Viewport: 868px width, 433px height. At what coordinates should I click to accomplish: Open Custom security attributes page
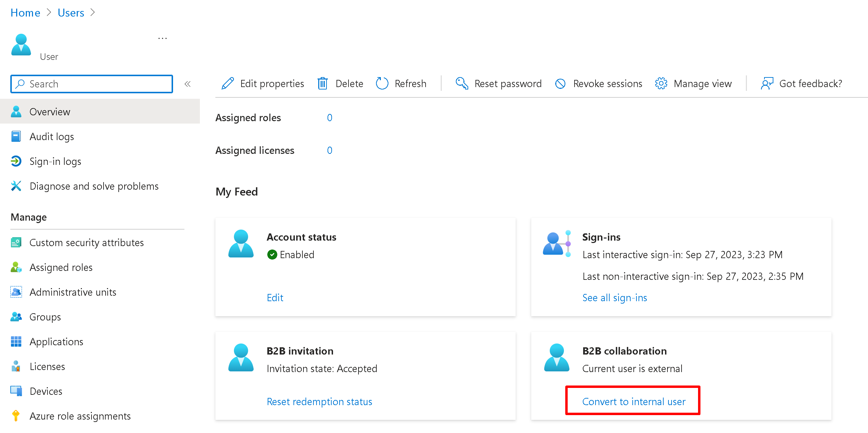click(x=86, y=243)
